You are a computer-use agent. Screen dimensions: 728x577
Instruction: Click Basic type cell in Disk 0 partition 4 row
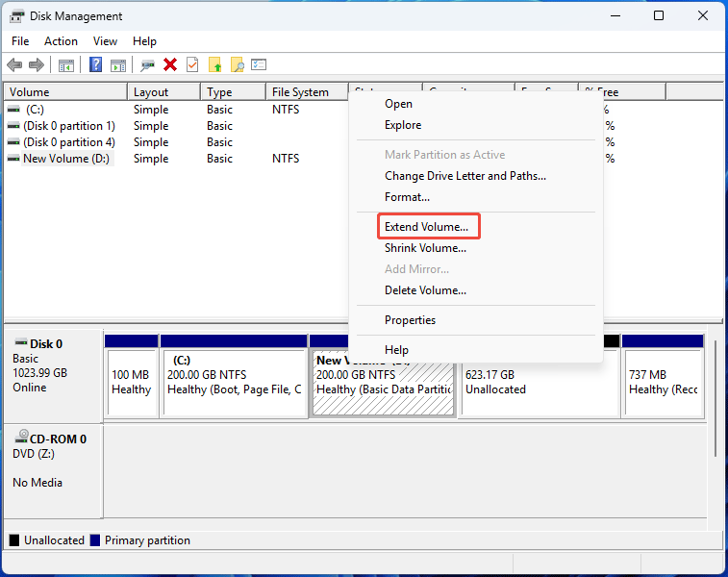219,142
